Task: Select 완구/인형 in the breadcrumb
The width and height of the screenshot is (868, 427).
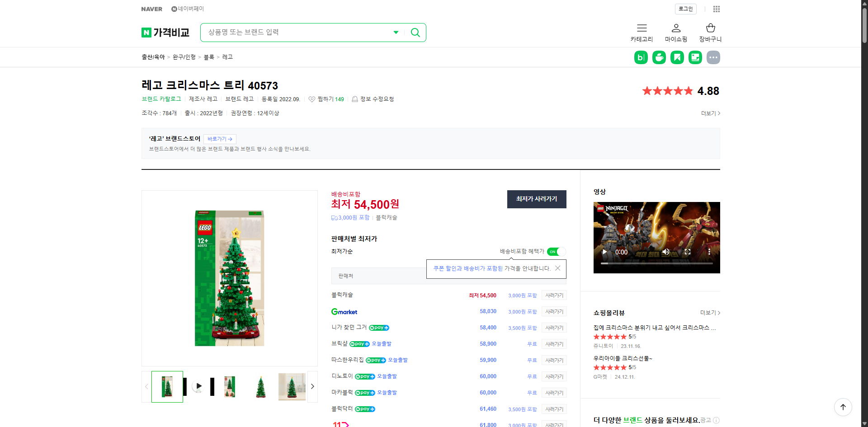Action: click(184, 57)
